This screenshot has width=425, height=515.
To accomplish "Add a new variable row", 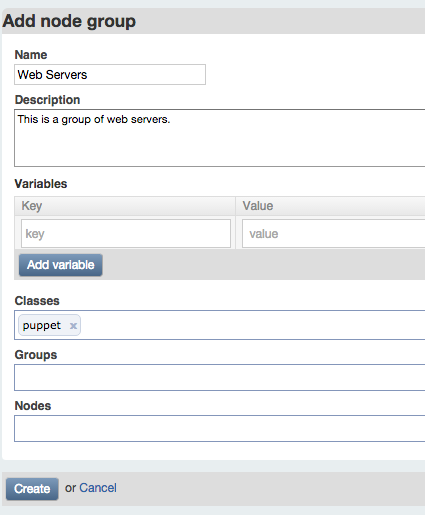I will (61, 265).
